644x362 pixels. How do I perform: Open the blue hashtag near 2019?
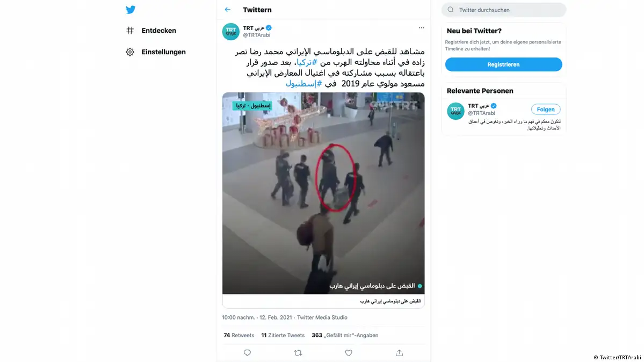[x=303, y=83]
